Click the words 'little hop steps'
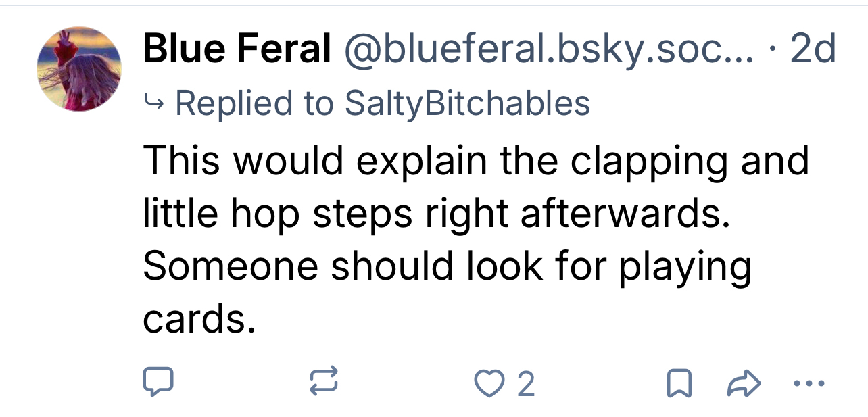868x417 pixels. coord(279,213)
